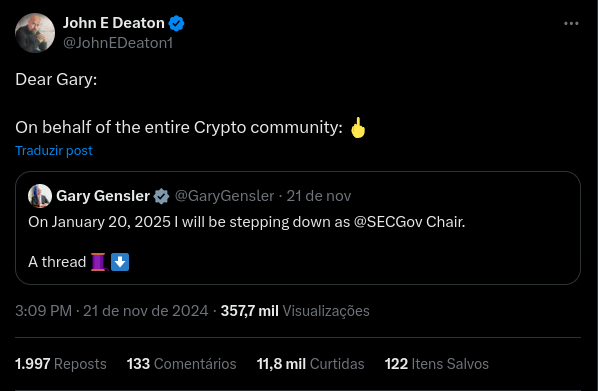View the 1.997 Reposts list
The height and width of the screenshot is (391, 598).
61,364
